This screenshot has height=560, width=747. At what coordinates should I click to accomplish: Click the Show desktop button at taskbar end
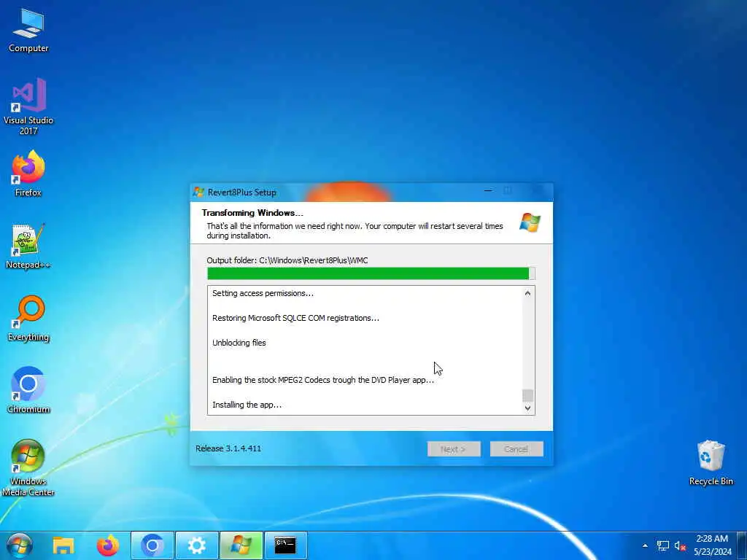pos(742,545)
